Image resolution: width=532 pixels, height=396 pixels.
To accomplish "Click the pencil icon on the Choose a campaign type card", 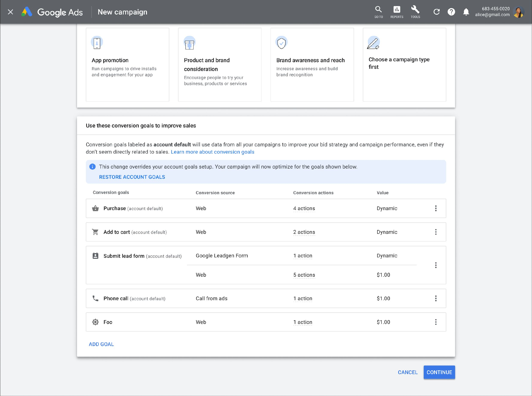I will coord(373,43).
